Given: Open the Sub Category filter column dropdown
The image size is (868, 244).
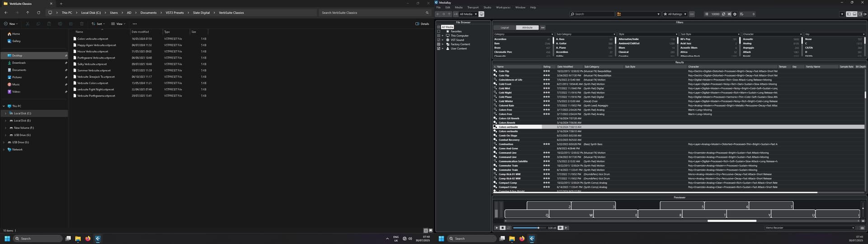Looking at the screenshot, I should coord(586,34).
